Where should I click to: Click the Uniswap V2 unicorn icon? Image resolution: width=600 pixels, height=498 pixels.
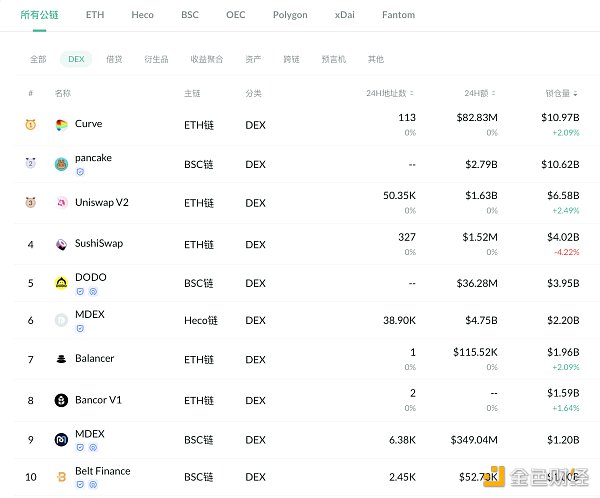click(62, 203)
